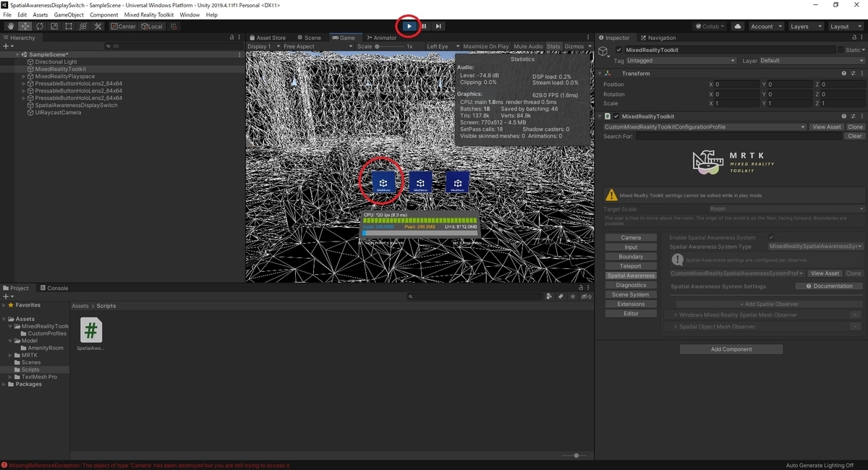Open the Gizmos dropdown arrow
This screenshot has width=868, height=470.
[x=589, y=46]
